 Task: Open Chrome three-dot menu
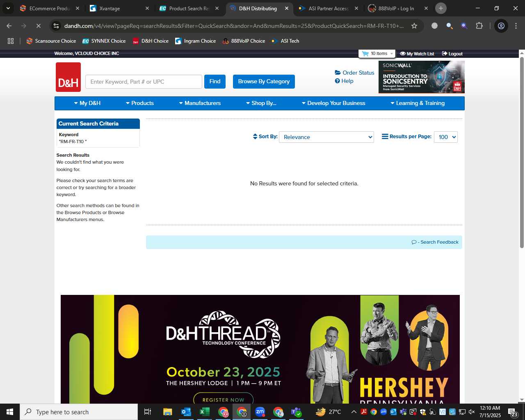pyautogui.click(x=516, y=26)
